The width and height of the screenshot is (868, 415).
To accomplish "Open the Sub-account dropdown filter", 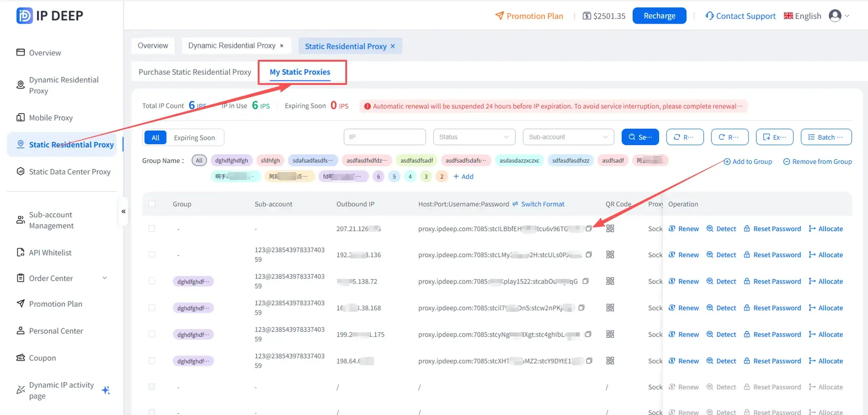I will pos(568,137).
